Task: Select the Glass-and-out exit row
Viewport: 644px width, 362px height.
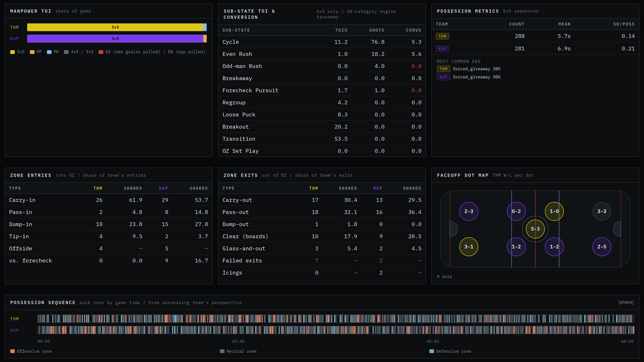Action: [322, 248]
